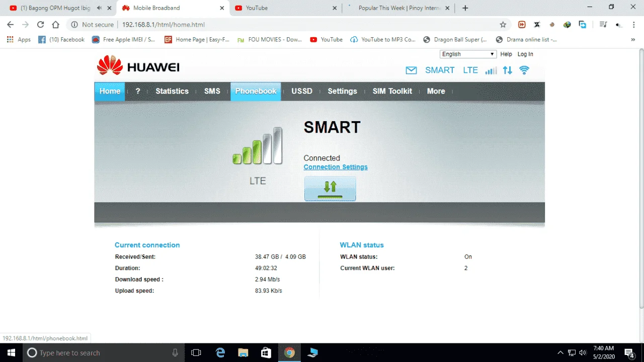Open the Windows notification center
This screenshot has height=362, width=644.
pyautogui.click(x=629, y=352)
